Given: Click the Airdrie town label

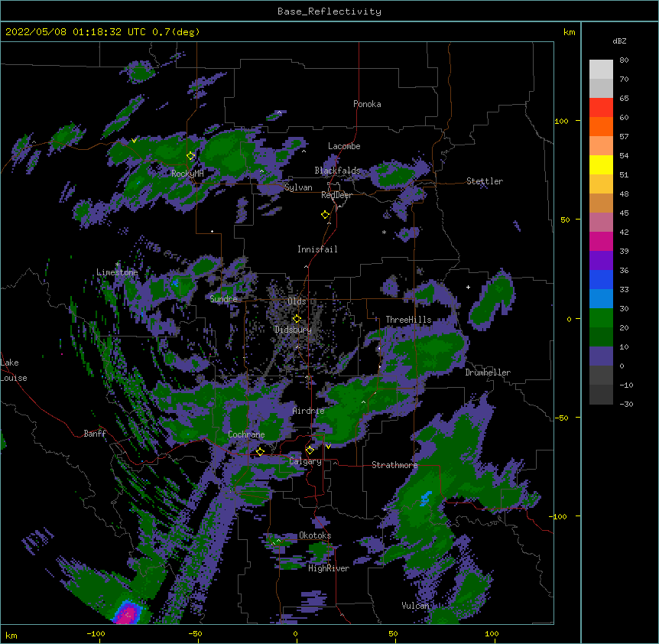Looking at the screenshot, I should point(309,411).
